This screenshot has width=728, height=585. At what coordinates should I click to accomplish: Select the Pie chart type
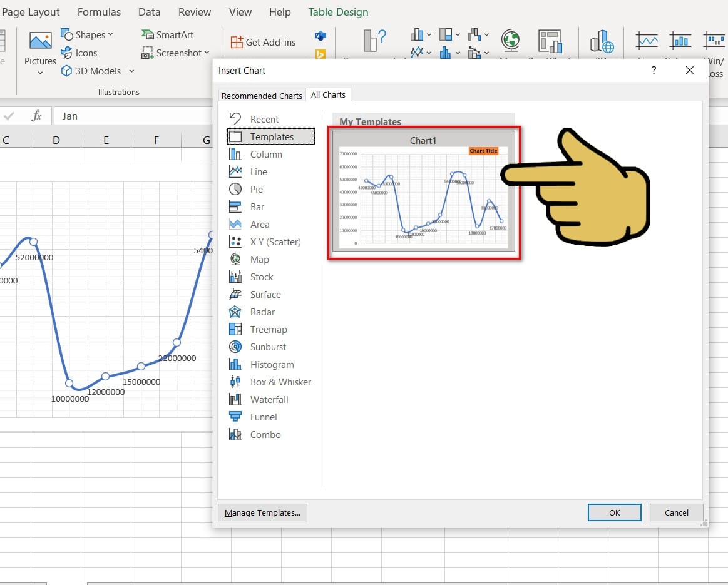click(x=256, y=189)
